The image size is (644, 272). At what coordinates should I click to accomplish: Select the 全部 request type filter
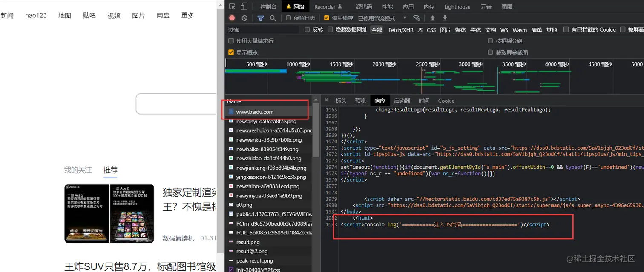point(377,30)
